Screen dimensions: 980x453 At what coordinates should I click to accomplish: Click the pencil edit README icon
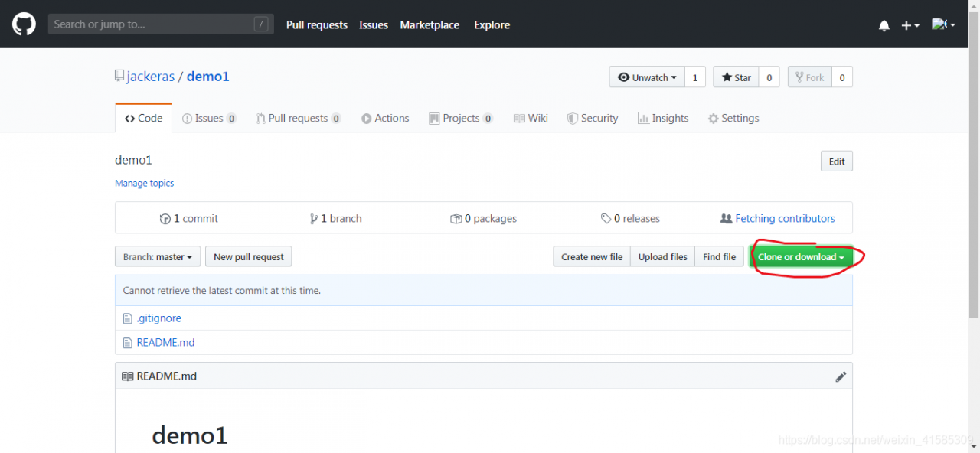841,376
